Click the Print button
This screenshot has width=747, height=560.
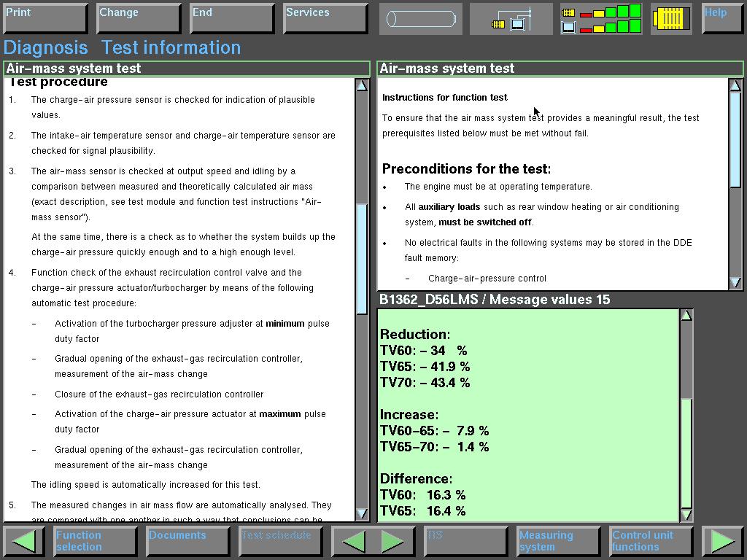[x=46, y=18]
